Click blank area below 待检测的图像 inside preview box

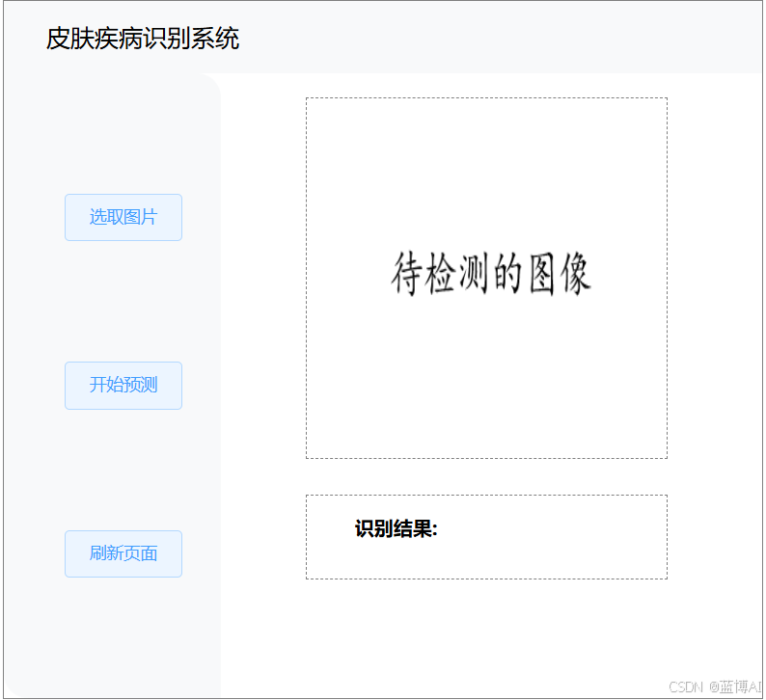486,386
